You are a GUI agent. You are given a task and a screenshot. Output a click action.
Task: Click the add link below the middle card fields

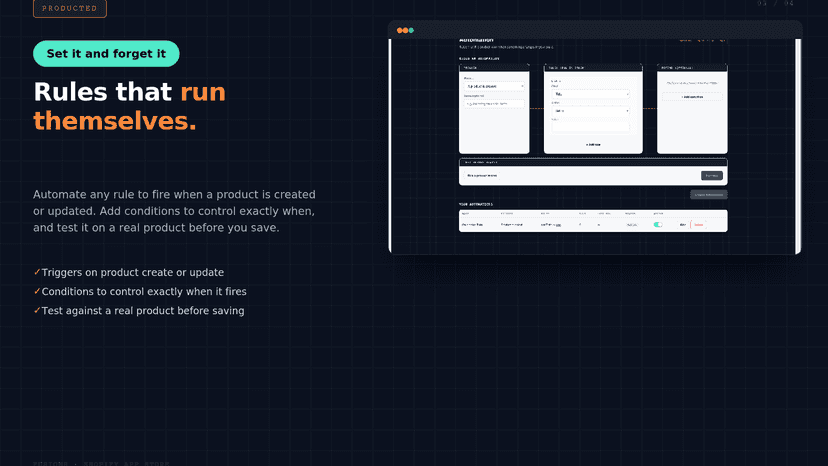(593, 144)
